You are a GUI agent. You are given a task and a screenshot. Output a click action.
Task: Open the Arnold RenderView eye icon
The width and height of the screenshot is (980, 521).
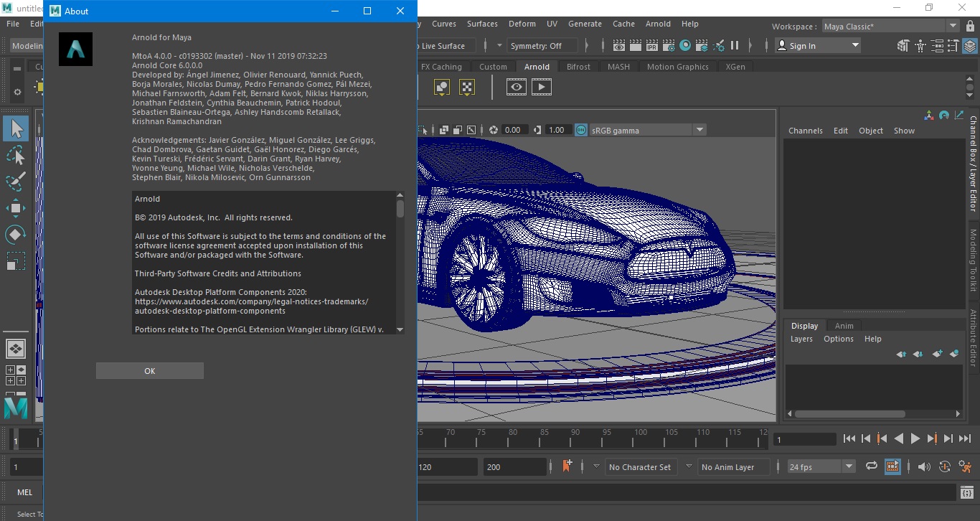tap(517, 88)
